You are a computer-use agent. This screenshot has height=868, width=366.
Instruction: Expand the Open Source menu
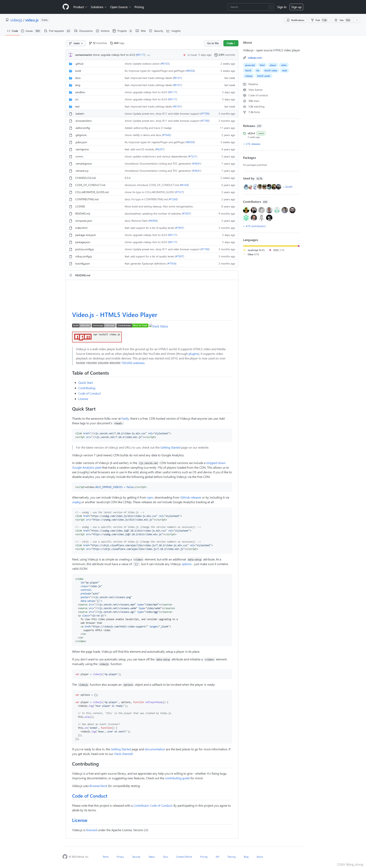pos(120,7)
